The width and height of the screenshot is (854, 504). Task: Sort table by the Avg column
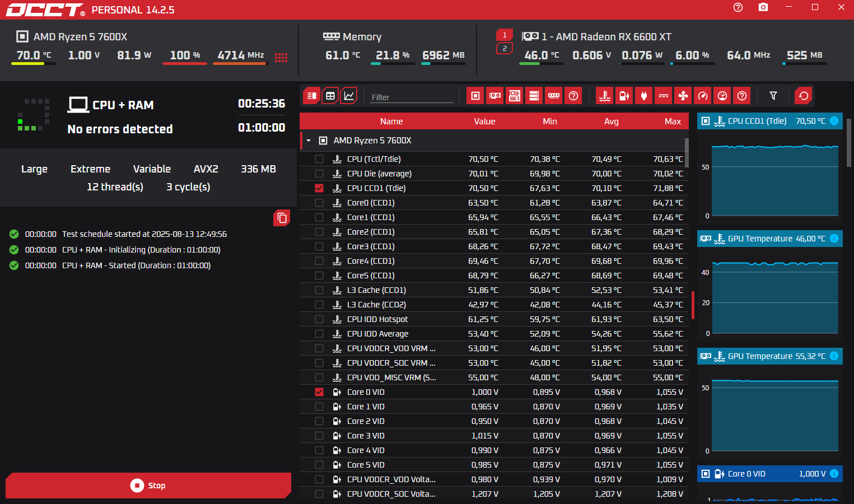pos(612,122)
